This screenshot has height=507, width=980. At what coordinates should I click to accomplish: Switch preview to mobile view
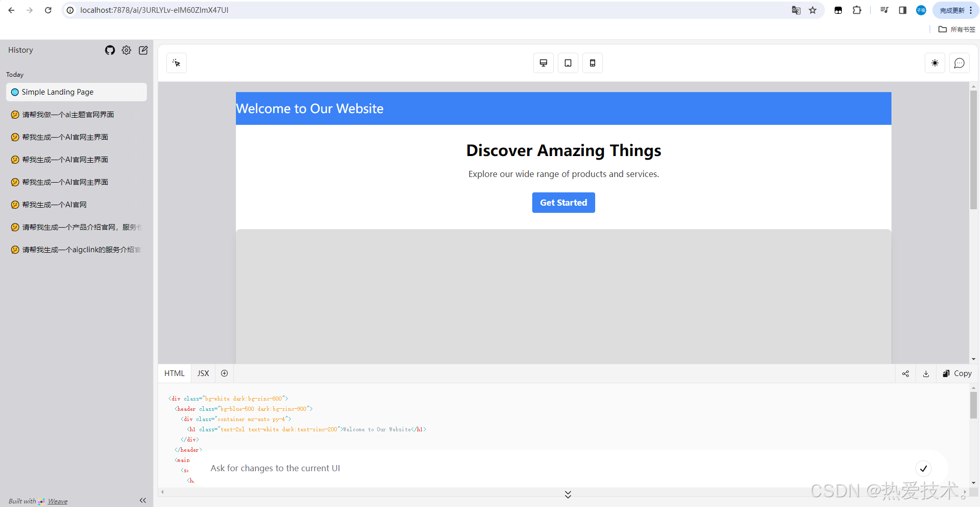(x=593, y=63)
